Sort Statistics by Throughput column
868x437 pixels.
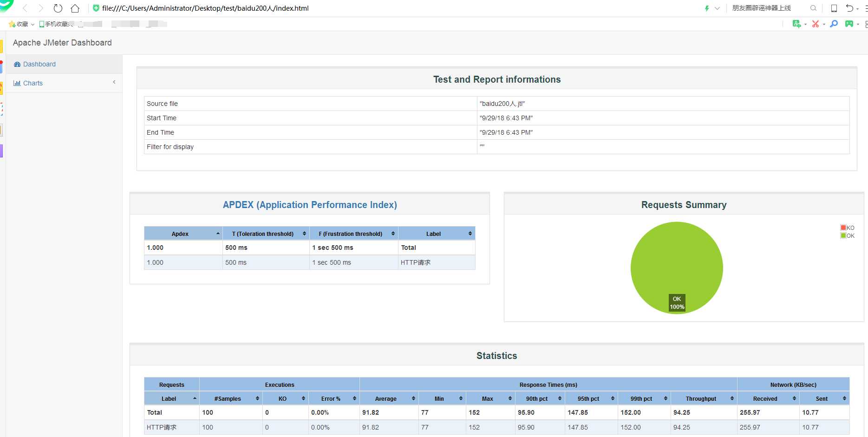tap(704, 398)
